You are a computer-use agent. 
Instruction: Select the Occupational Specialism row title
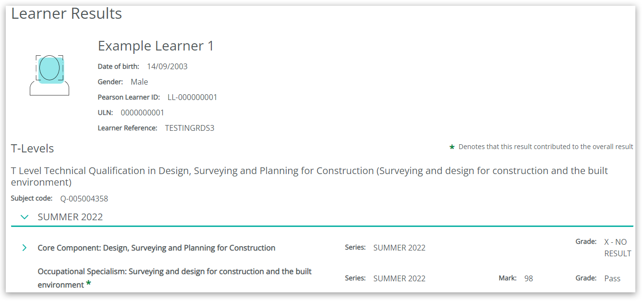(x=174, y=278)
